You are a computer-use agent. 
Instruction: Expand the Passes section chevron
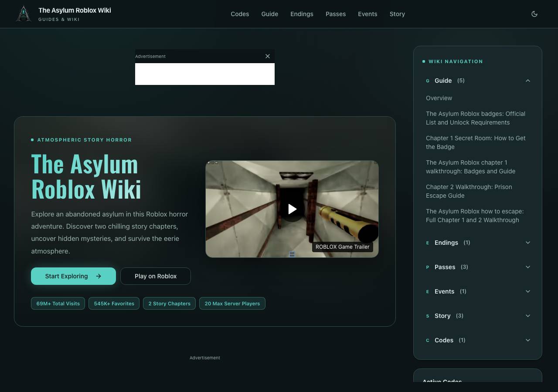pos(528,267)
